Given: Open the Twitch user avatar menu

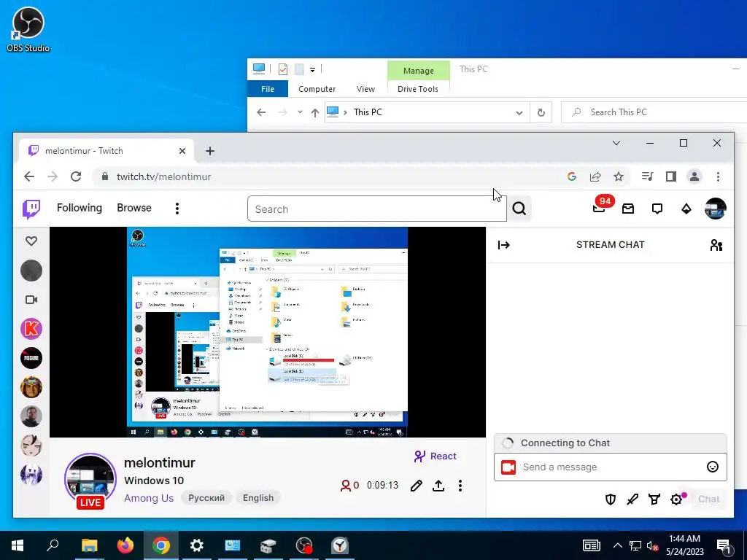Looking at the screenshot, I should 715,209.
